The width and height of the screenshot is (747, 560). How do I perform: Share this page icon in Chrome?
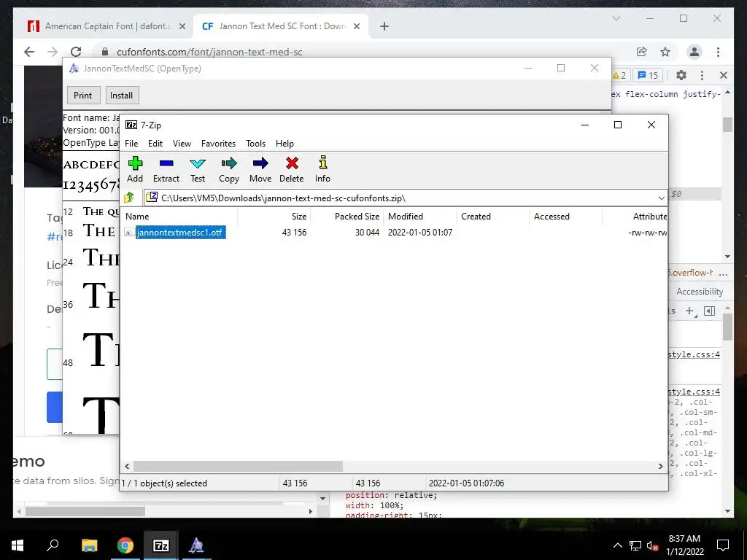point(642,52)
